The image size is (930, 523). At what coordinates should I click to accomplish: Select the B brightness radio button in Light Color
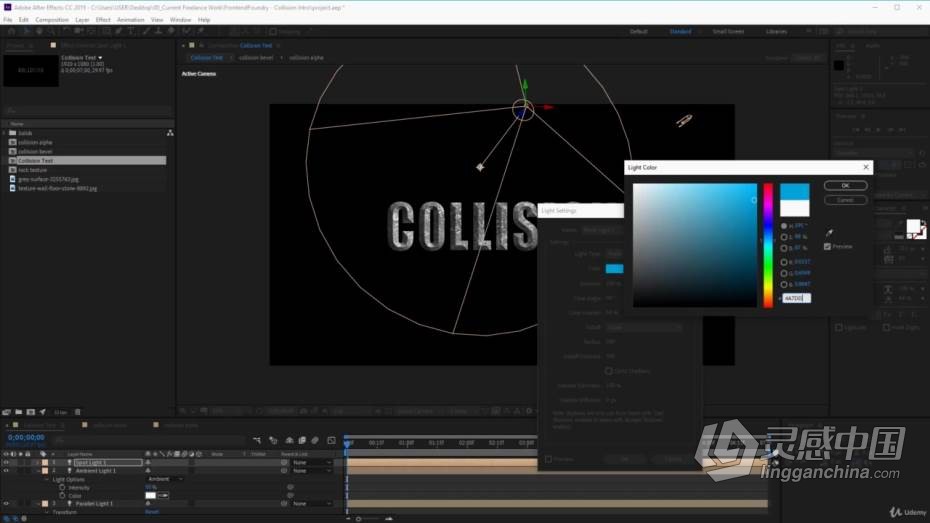tap(784, 248)
